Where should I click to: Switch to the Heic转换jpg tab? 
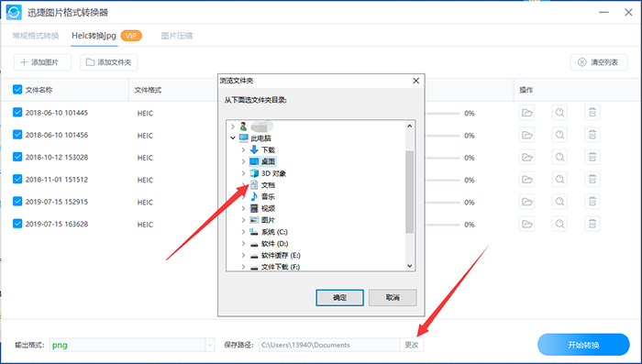coord(94,36)
